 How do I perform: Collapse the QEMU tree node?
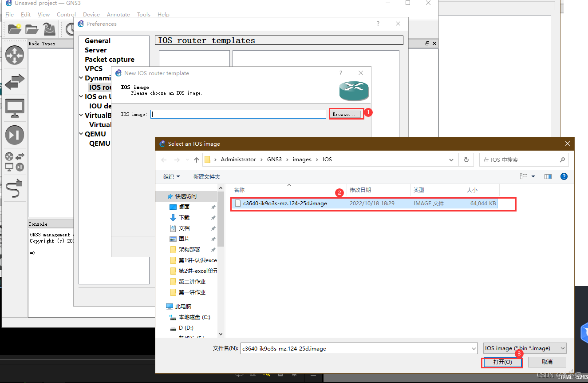pos(81,134)
